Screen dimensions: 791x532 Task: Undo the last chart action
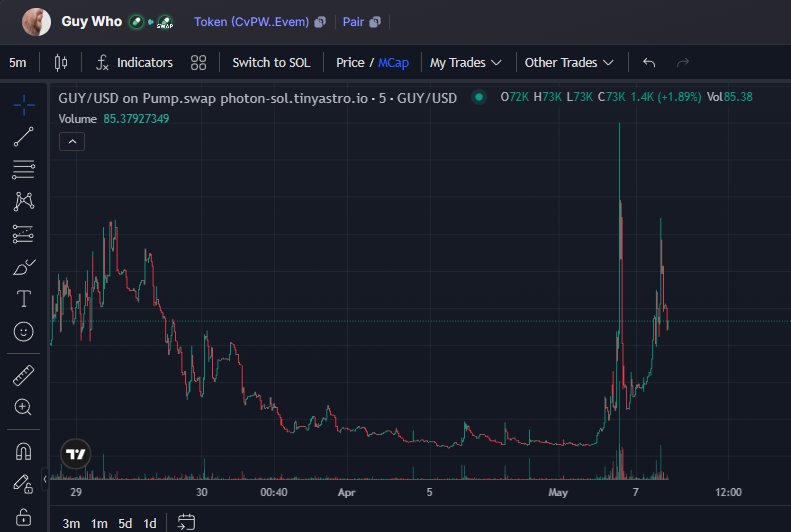649,63
